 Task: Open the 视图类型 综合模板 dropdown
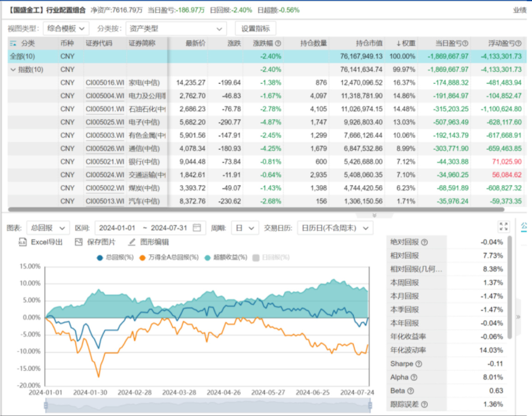[x=66, y=29]
